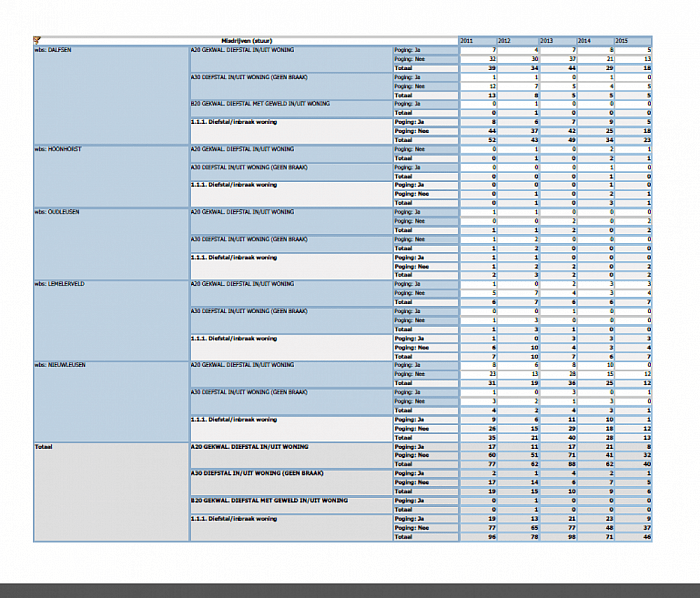Select the 2012 value 30 in the DALFSEN A20 Poging Nee row

534,59
